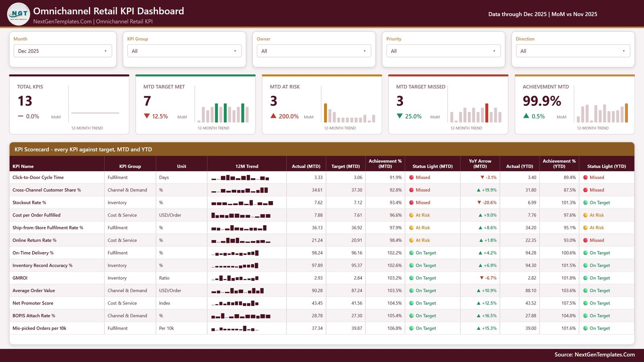644x362 pixels.
Task: Click YoY up arrow for BOPIS Attach Rate
Action: click(x=479, y=316)
